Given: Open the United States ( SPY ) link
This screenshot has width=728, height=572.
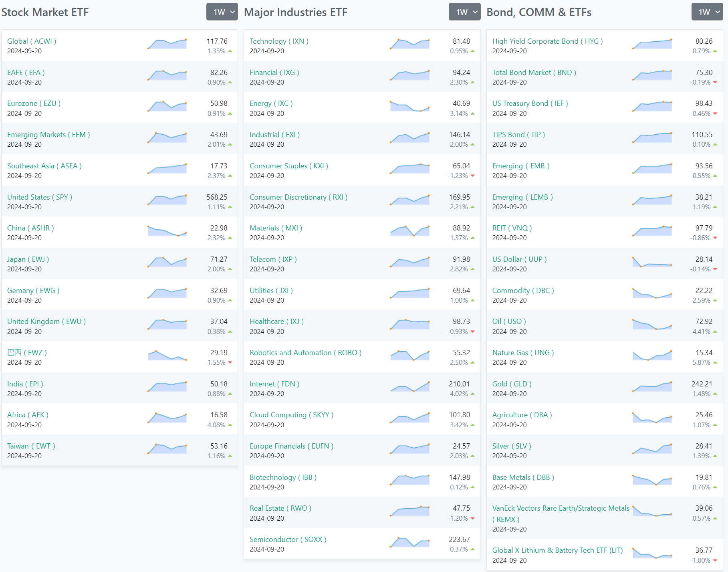Looking at the screenshot, I should [40, 197].
